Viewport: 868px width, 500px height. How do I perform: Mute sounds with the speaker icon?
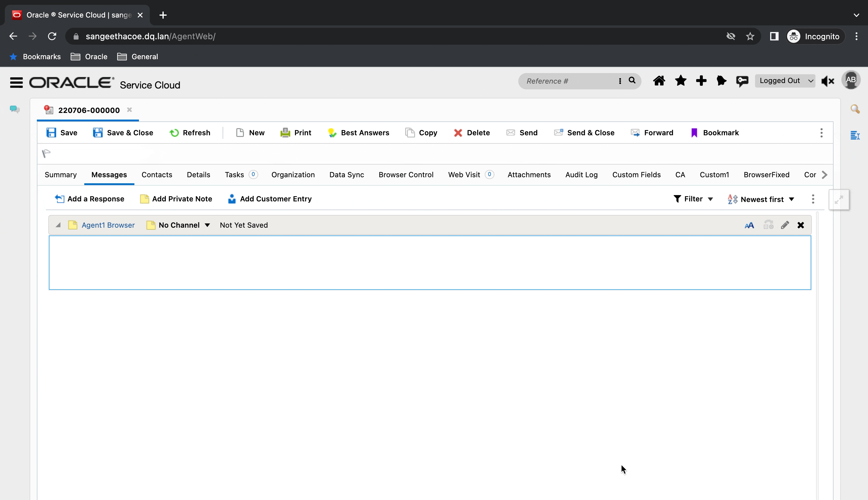[828, 81]
